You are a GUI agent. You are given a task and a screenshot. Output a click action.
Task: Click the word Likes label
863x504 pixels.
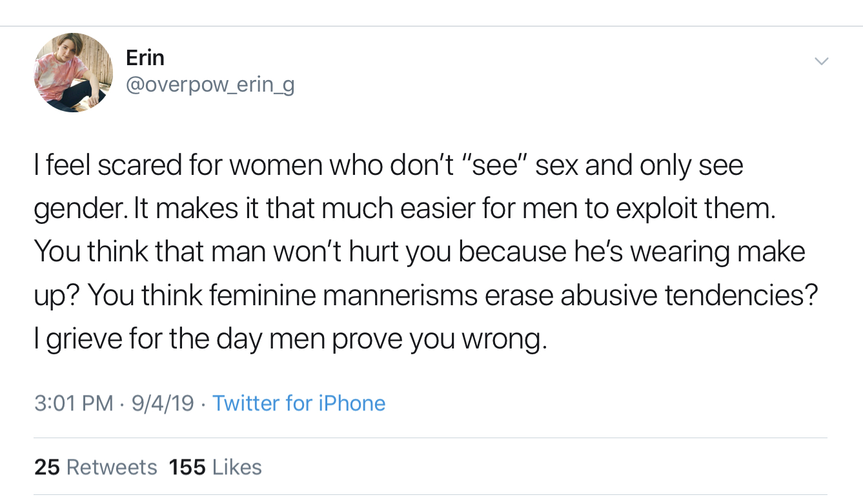point(236,467)
